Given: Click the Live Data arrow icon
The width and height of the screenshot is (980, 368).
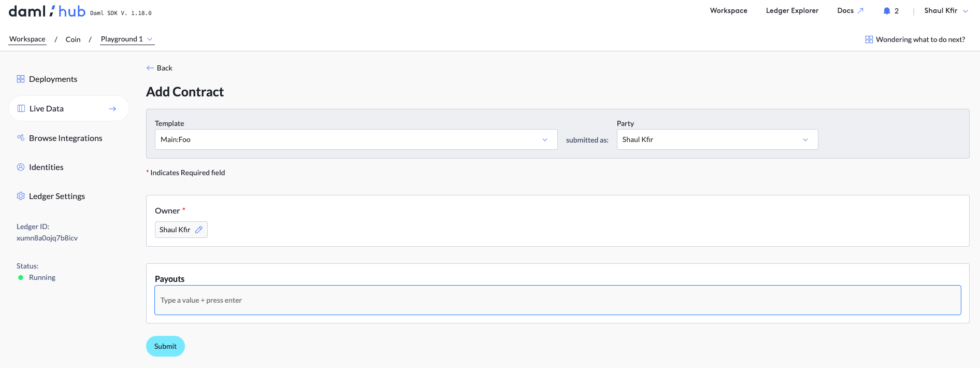Looking at the screenshot, I should pyautogui.click(x=112, y=109).
